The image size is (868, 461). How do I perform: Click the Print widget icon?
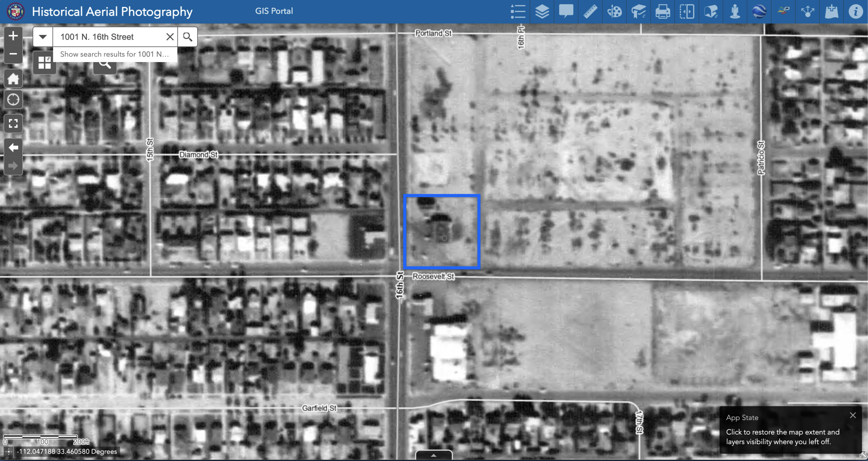click(662, 12)
